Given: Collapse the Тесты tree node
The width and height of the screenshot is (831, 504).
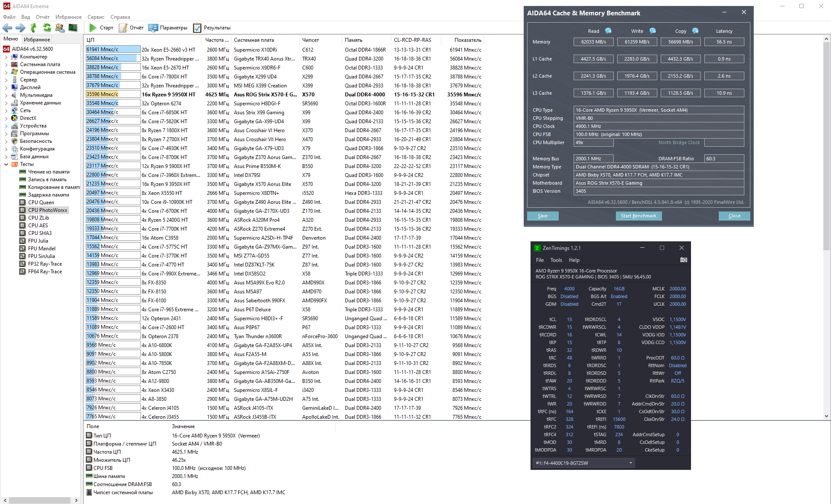Looking at the screenshot, I should (6, 164).
